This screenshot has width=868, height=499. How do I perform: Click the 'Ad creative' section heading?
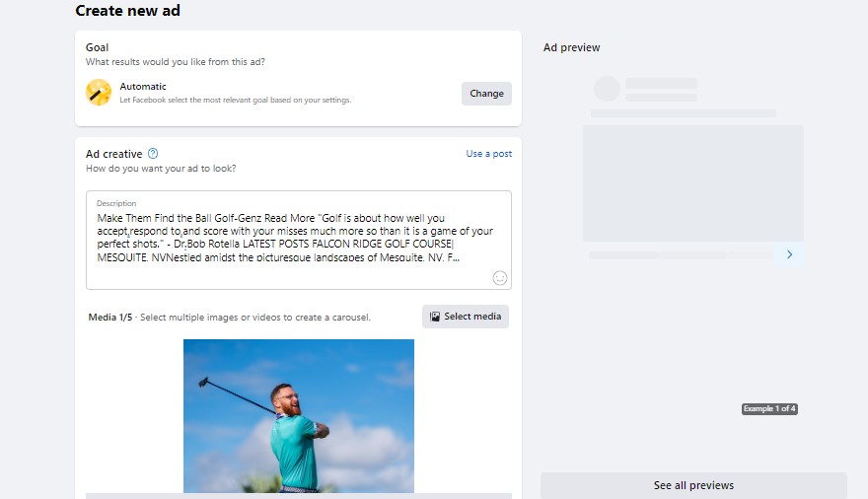click(113, 154)
